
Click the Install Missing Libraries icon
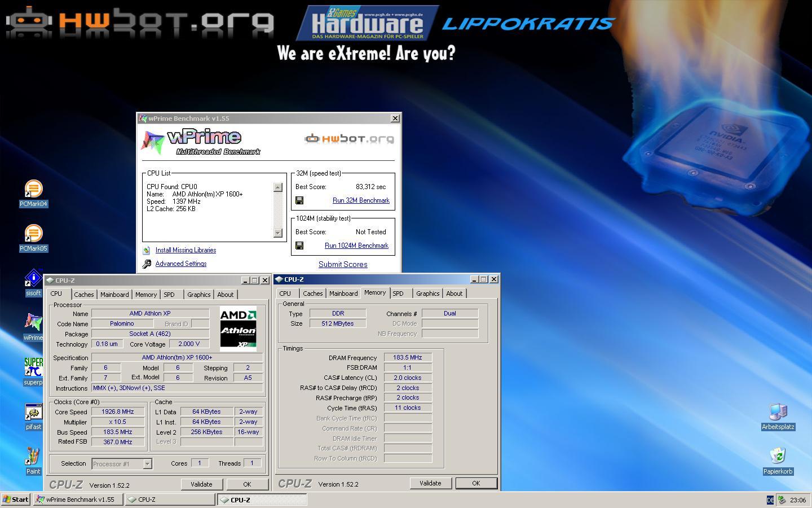[147, 250]
